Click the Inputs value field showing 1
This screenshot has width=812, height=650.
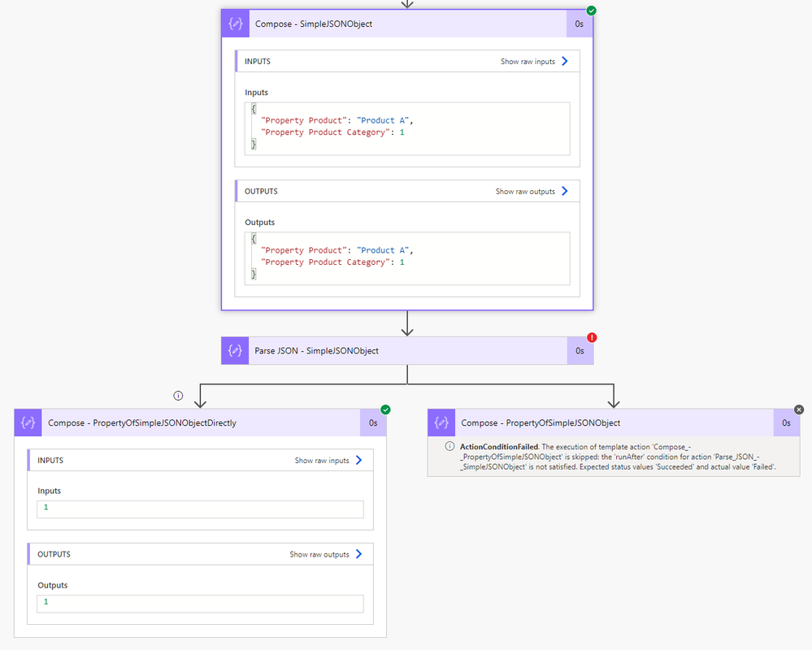(x=200, y=508)
